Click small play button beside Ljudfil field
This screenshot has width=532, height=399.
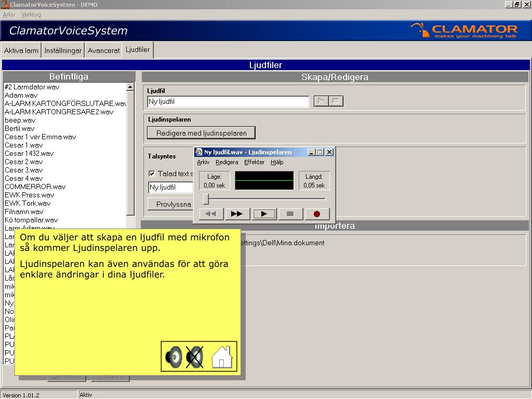321,101
